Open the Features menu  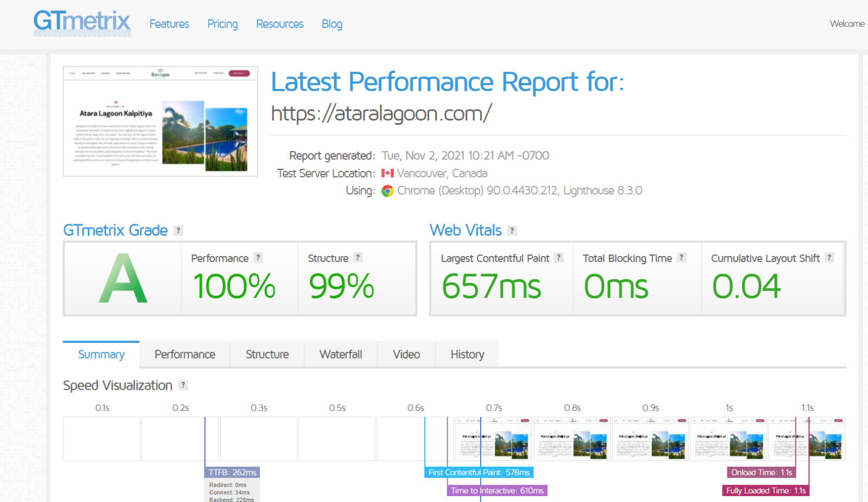(169, 24)
